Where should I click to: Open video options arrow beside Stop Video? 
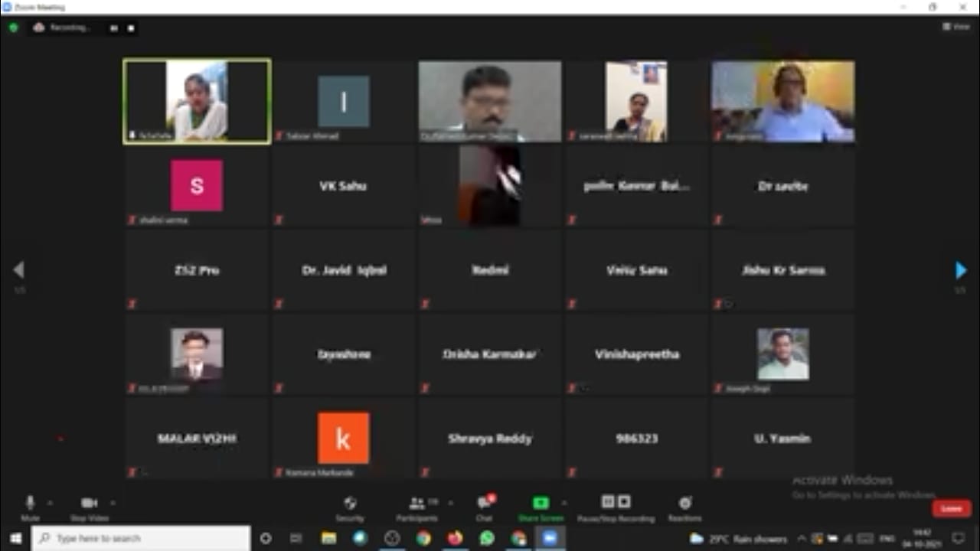coord(113,503)
